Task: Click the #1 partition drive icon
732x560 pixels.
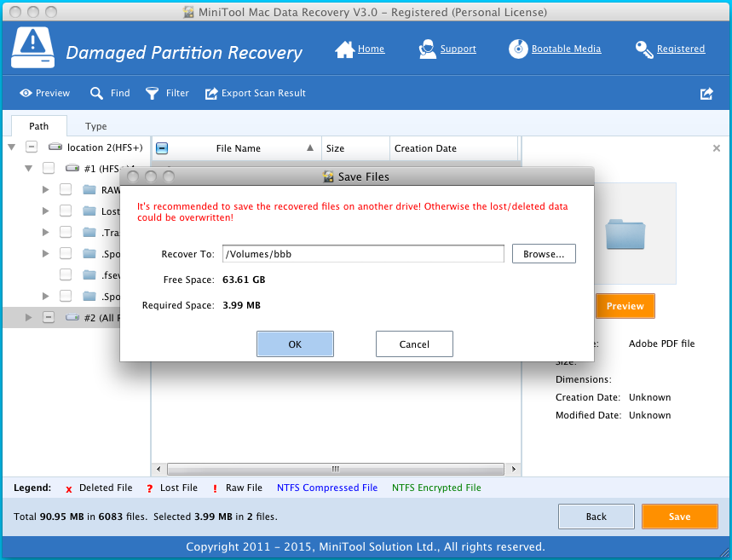Action: point(72,168)
